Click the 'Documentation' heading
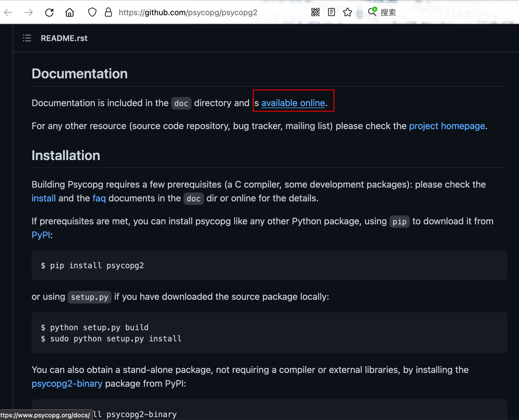519x420 pixels. click(x=80, y=74)
